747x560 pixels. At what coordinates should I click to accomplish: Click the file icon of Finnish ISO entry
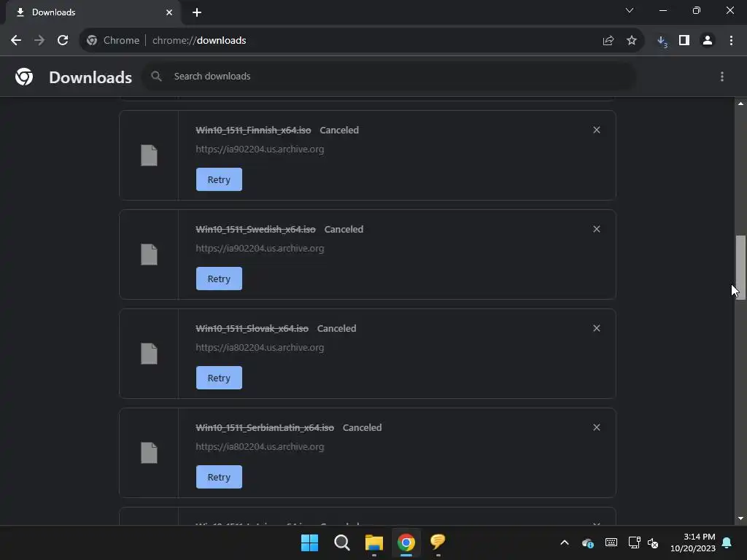[x=149, y=155]
